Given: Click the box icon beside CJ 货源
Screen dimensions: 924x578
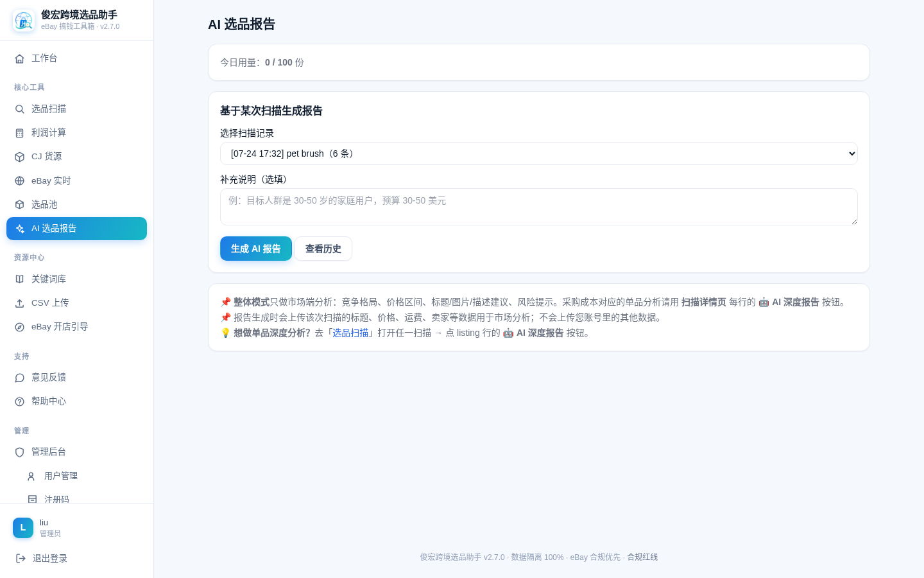Looking at the screenshot, I should 19,157.
